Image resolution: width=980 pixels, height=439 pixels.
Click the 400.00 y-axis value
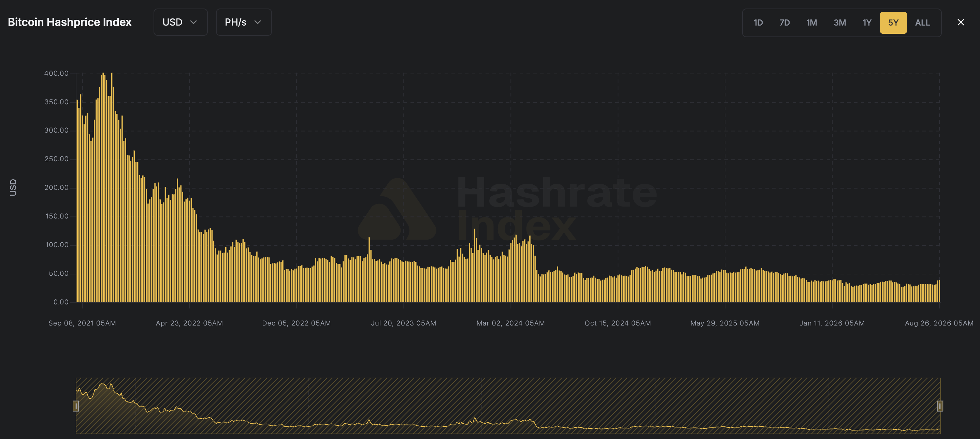click(x=56, y=73)
